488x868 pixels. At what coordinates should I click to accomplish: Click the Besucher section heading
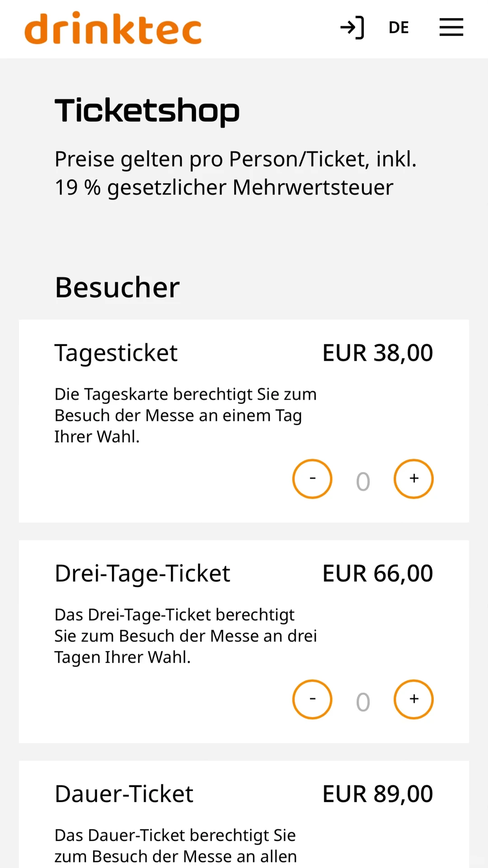click(x=117, y=287)
